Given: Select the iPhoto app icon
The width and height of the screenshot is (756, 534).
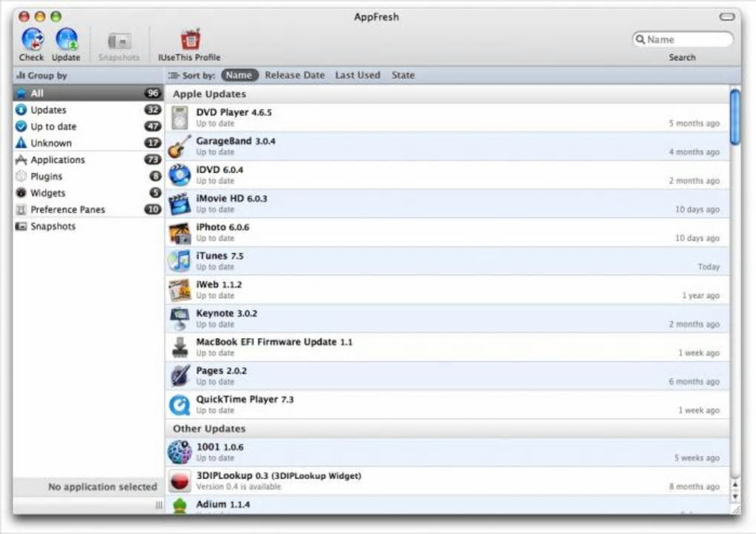Looking at the screenshot, I should pyautogui.click(x=179, y=232).
